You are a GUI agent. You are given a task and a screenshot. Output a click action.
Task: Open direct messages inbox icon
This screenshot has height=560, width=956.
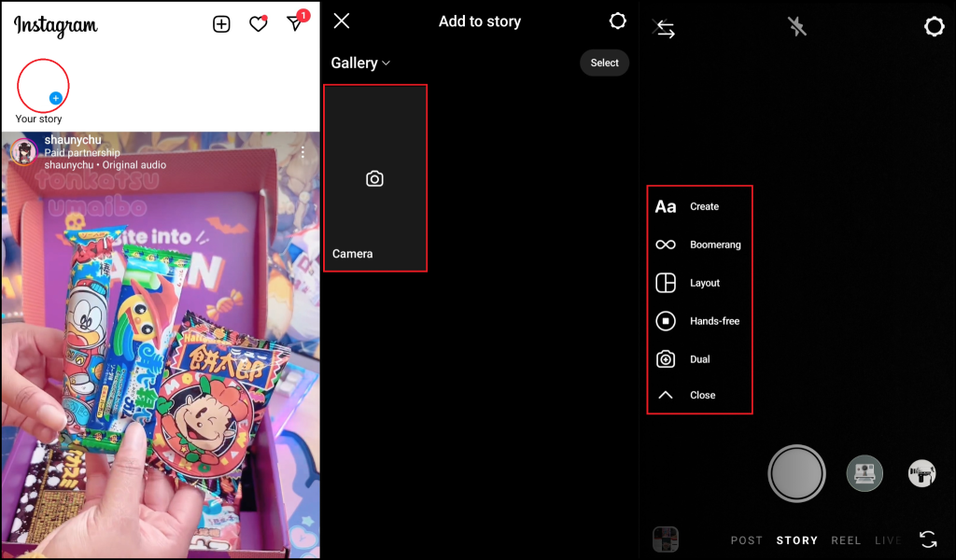click(x=295, y=24)
